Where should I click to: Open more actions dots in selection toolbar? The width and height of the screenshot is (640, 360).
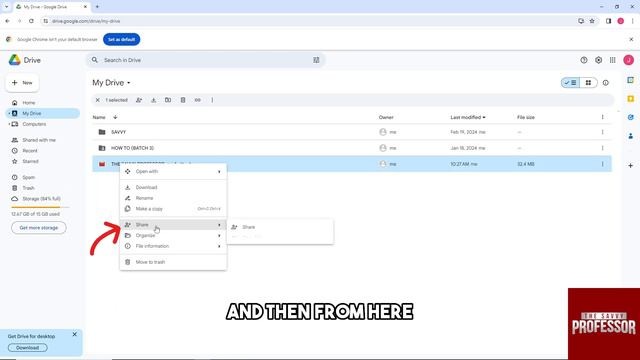pos(212,100)
